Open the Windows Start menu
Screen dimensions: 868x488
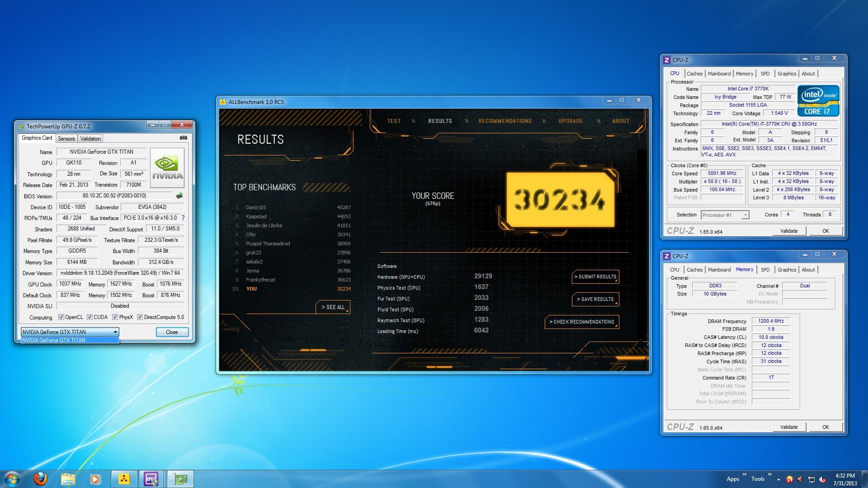tap(12, 479)
